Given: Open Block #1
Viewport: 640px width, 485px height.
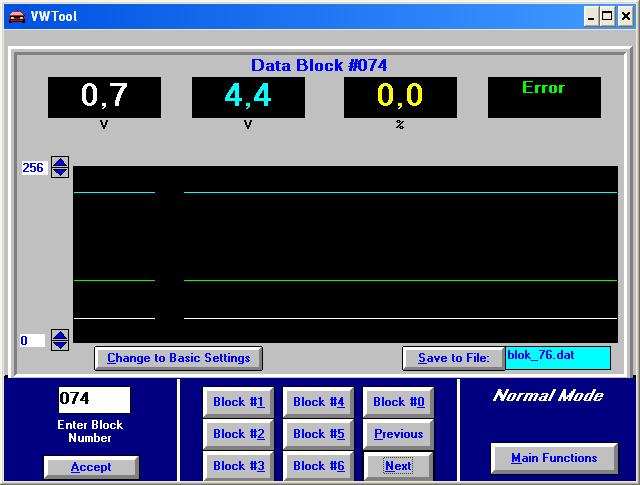Looking at the screenshot, I should 238,402.
